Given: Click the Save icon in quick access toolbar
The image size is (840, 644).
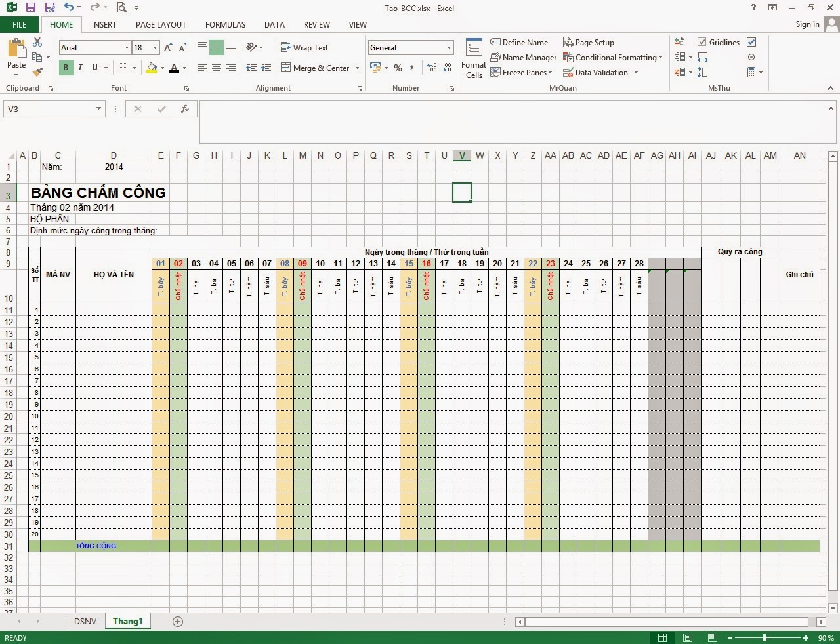Looking at the screenshot, I should click(30, 8).
